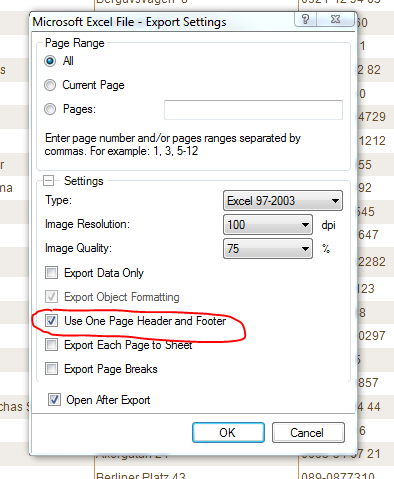Click the Image Quality label
This screenshot has width=394, height=479.
click(78, 248)
